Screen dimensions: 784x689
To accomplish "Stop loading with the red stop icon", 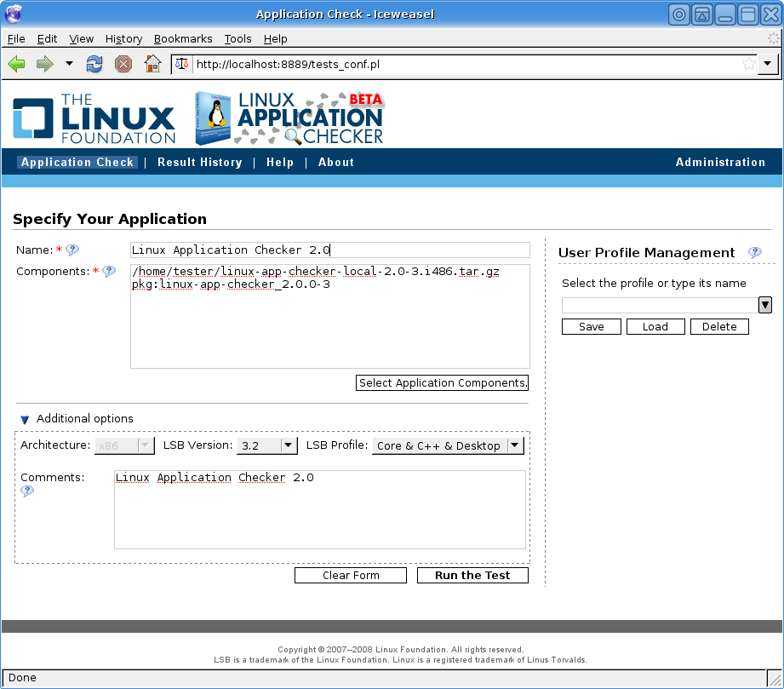I will point(123,64).
